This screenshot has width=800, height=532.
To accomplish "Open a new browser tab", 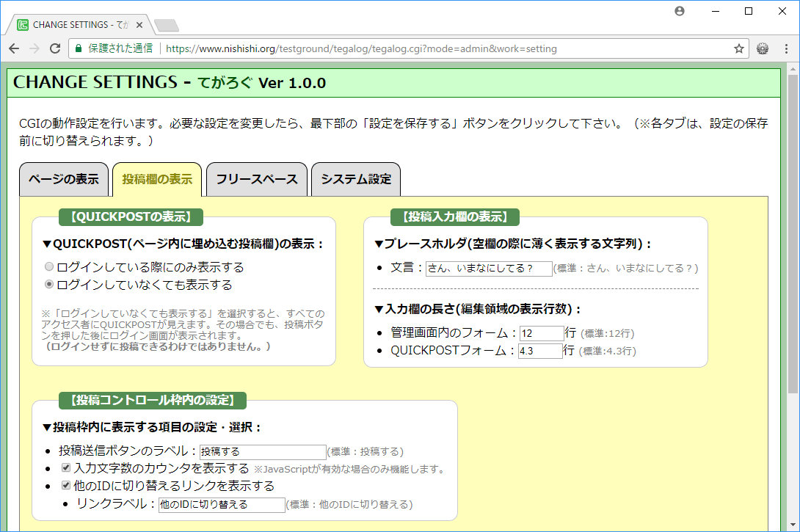I will [x=167, y=25].
